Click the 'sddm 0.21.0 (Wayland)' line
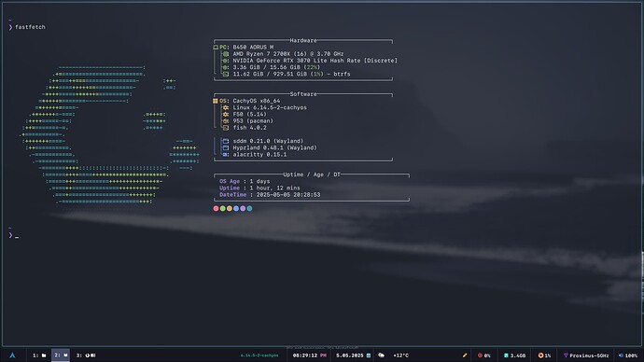This screenshot has width=644, height=362. [263, 141]
